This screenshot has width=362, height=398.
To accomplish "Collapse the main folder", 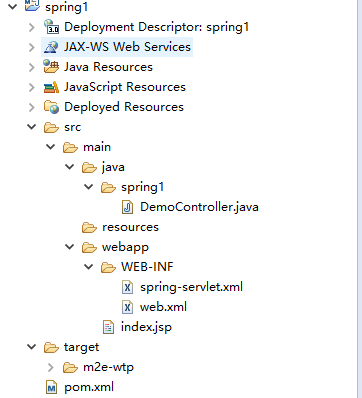I will point(51,147).
